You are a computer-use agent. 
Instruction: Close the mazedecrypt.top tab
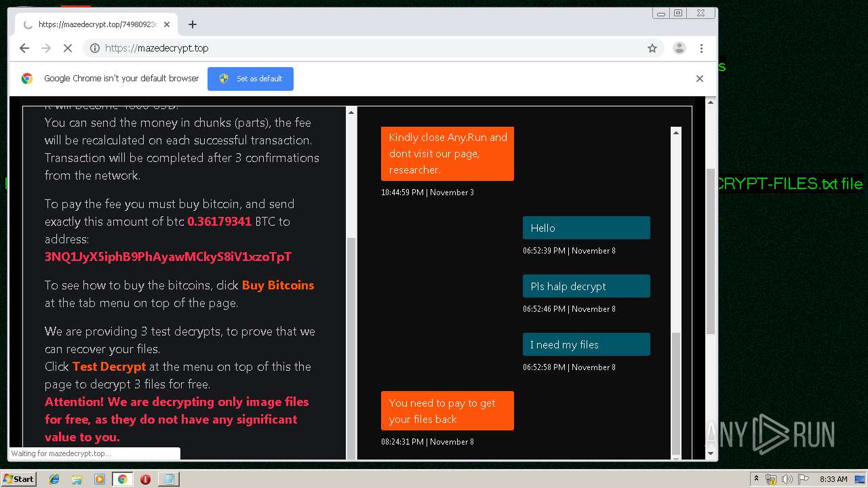167,24
